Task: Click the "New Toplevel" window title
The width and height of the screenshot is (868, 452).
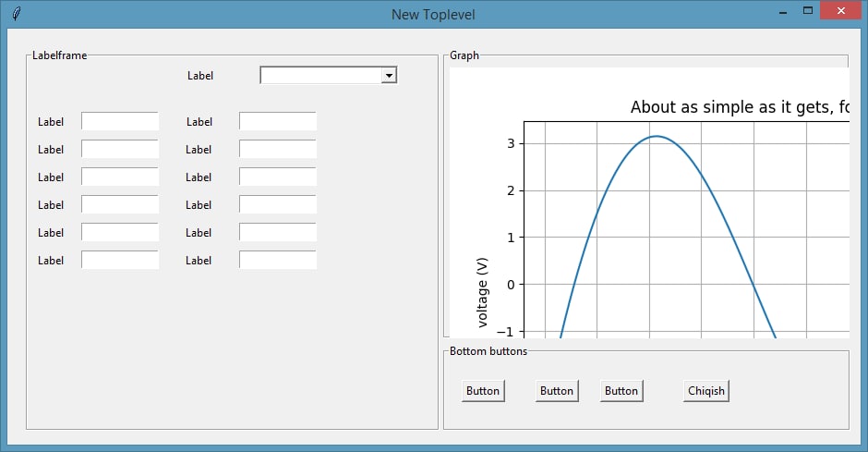Action: point(433,15)
